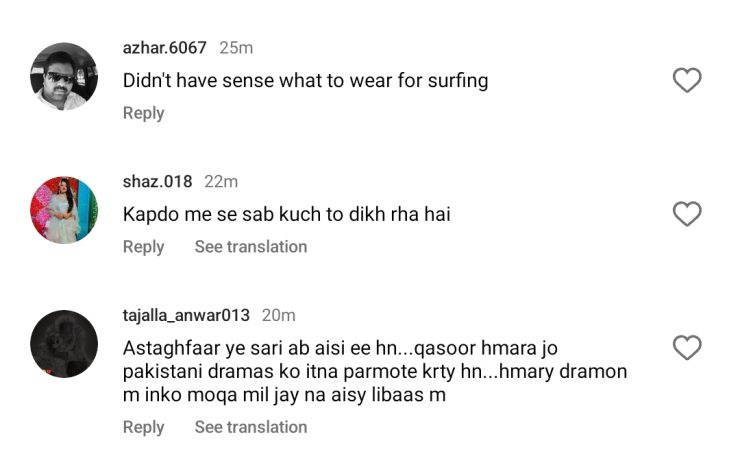Select the long comment beginning with Astaghfaar
740x476 pixels.
pos(375,371)
